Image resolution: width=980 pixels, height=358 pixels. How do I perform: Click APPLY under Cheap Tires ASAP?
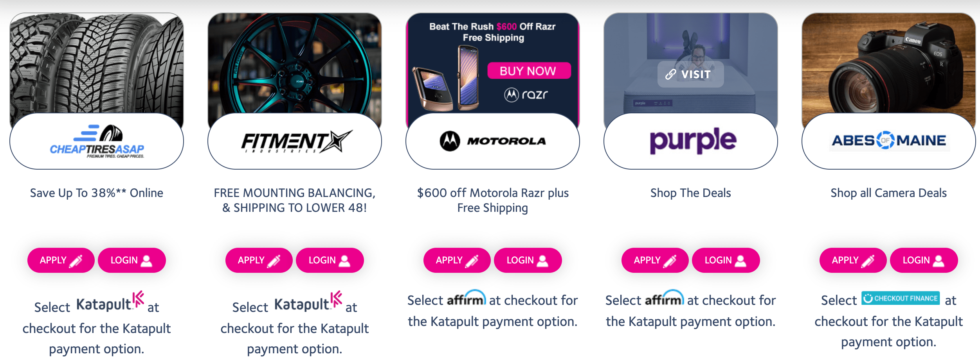coord(60,259)
